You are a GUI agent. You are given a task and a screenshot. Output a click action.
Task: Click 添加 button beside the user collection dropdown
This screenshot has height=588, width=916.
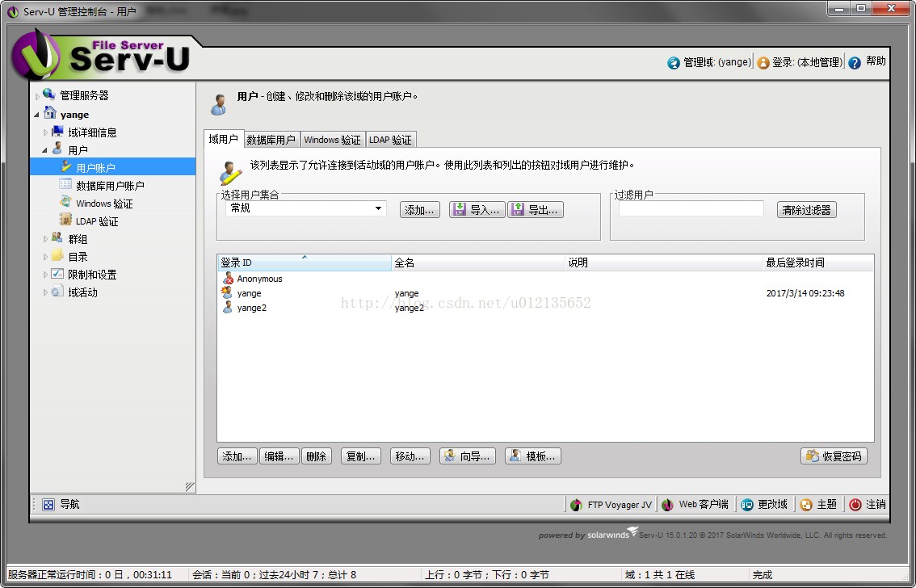pos(419,210)
